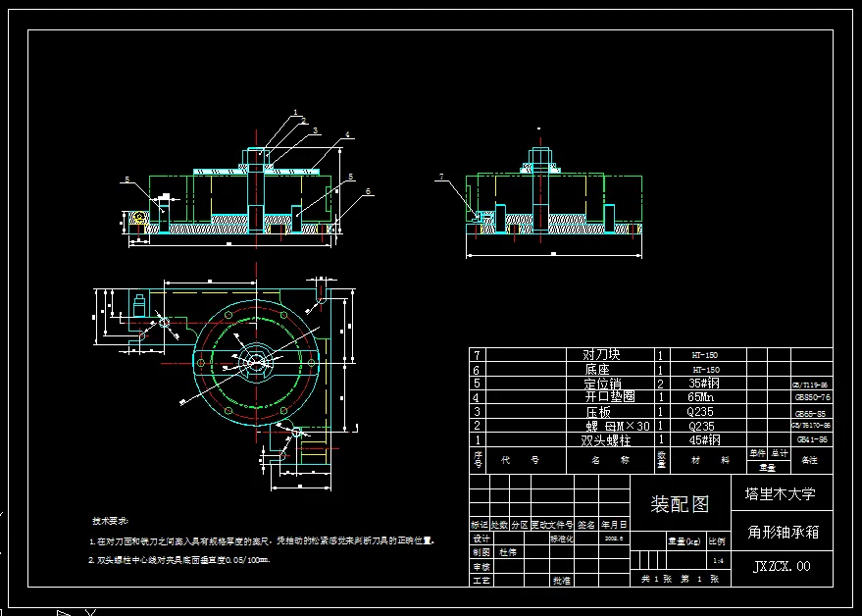Select HT-150 material in the 底座 row
Screen dimensions: 862x616
click(706, 370)
